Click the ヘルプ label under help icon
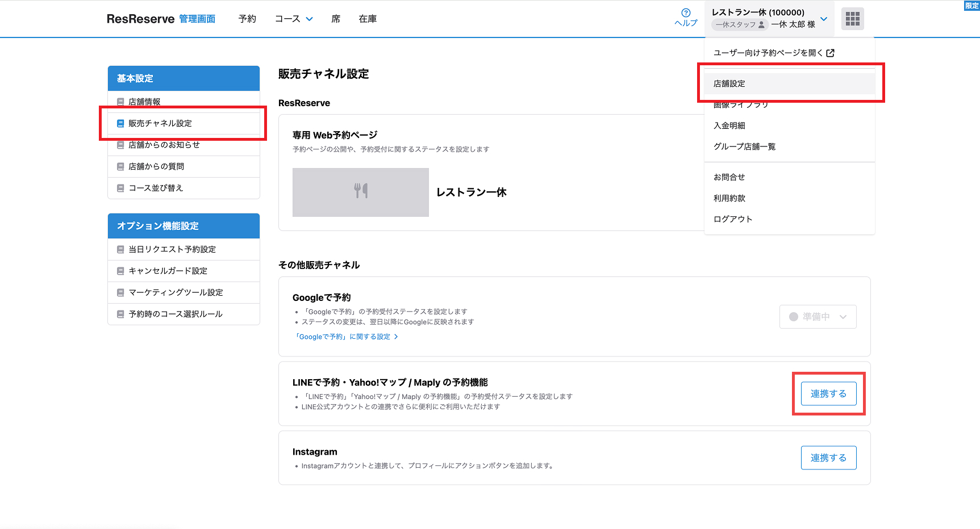 point(686,23)
